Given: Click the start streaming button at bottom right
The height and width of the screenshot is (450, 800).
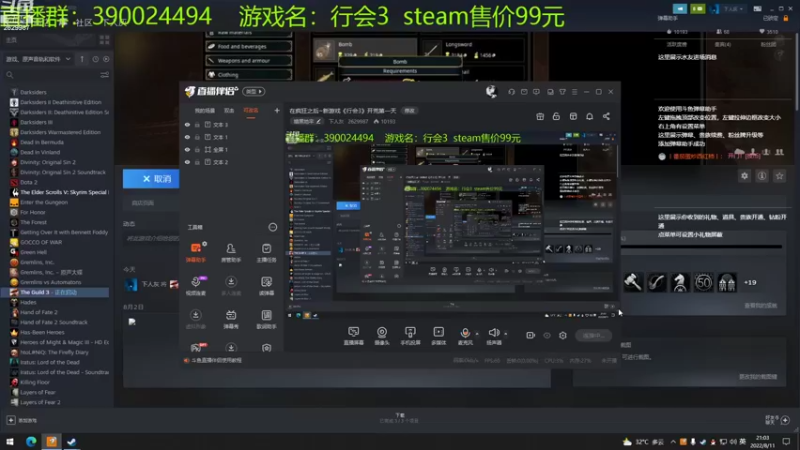Looking at the screenshot, I should (x=593, y=335).
